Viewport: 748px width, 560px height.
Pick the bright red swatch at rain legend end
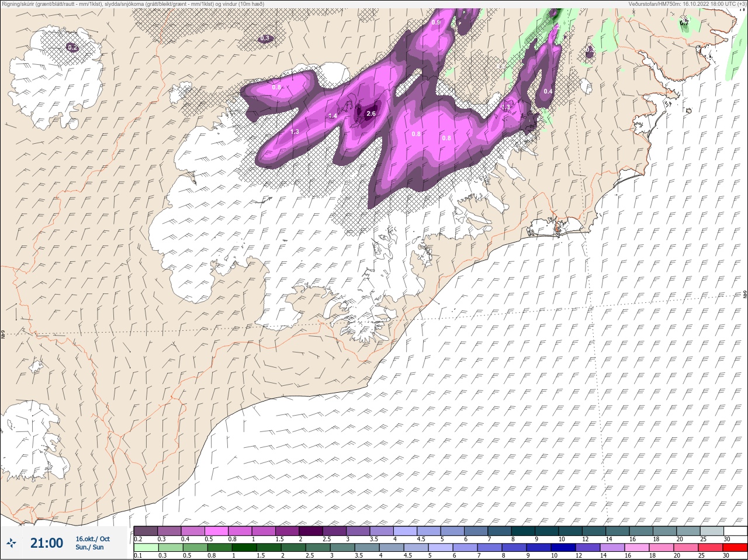coord(735,548)
